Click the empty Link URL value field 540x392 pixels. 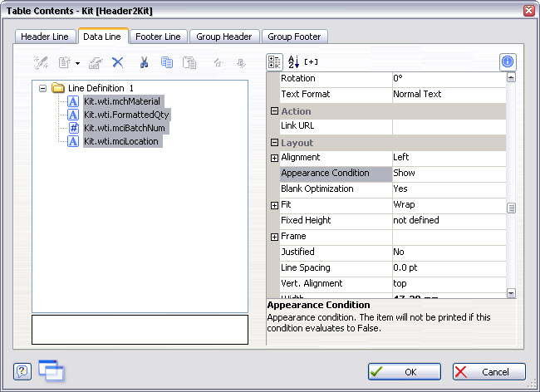(x=449, y=126)
